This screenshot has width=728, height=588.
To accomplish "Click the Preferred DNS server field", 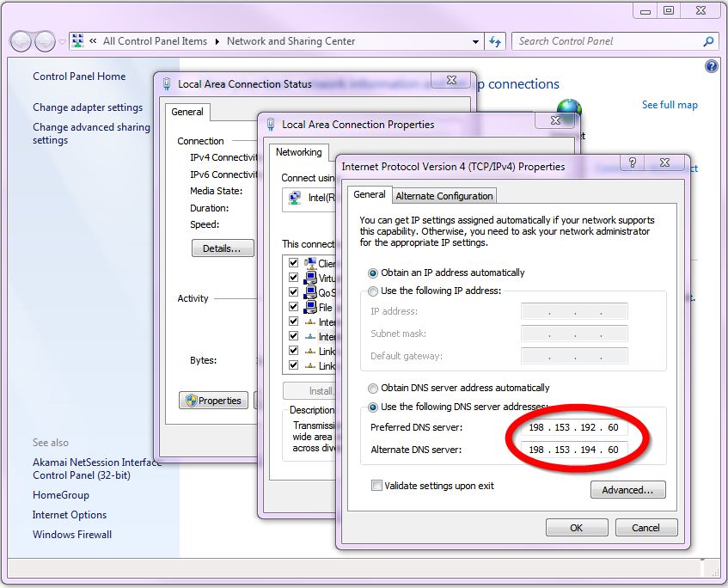I will pyautogui.click(x=574, y=427).
